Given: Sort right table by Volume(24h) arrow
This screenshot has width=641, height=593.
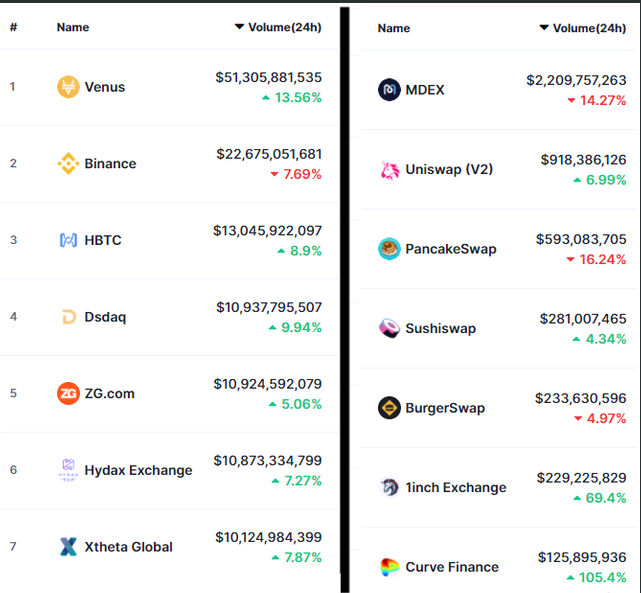Looking at the screenshot, I should pos(544,28).
